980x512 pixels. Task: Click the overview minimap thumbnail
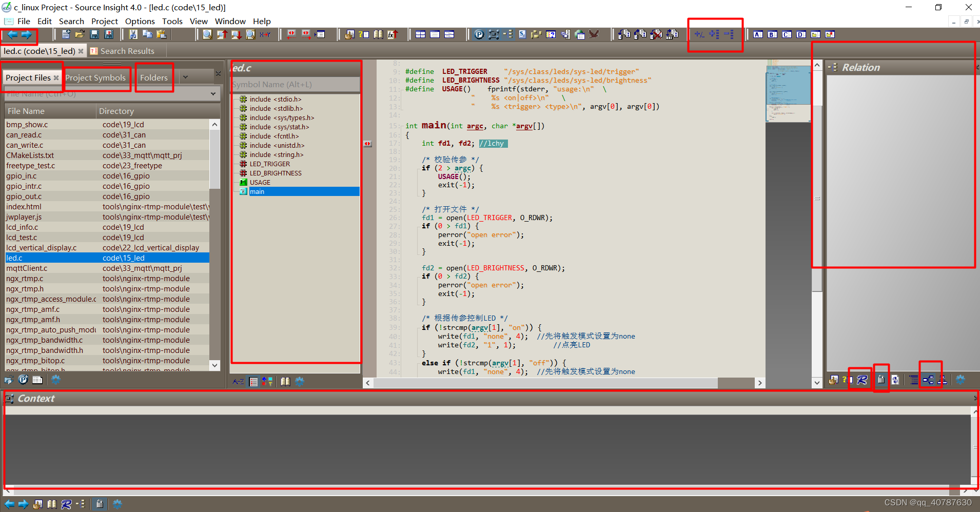tap(788, 91)
